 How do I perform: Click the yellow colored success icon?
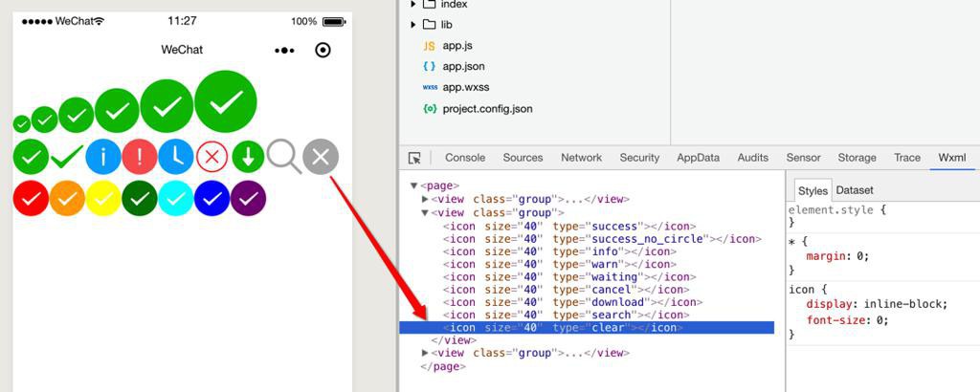click(103, 199)
